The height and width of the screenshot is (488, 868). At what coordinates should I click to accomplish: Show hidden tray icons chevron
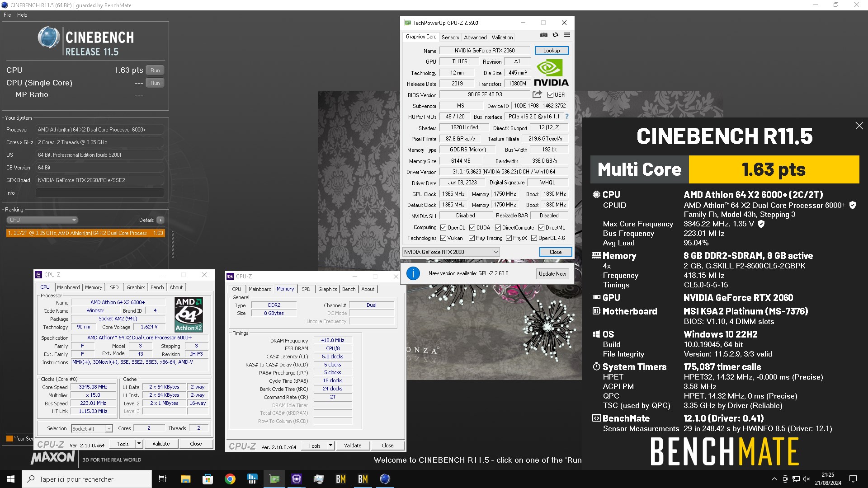[x=774, y=479]
